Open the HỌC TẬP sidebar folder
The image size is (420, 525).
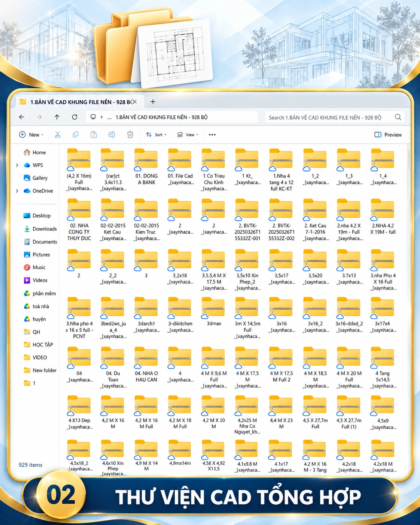click(x=38, y=345)
